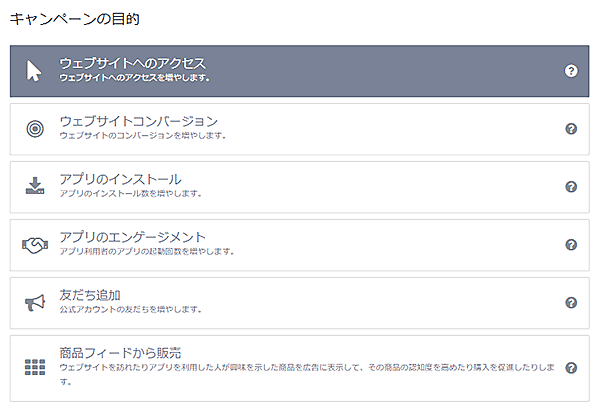Click the download icon for アプリのインストール

(x=35, y=186)
